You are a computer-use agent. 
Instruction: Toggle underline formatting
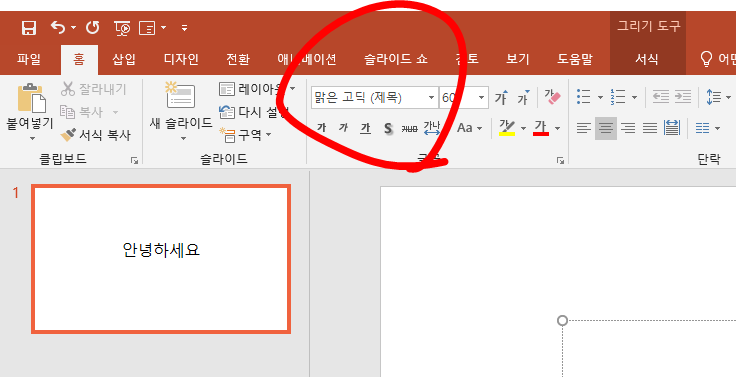[366, 128]
